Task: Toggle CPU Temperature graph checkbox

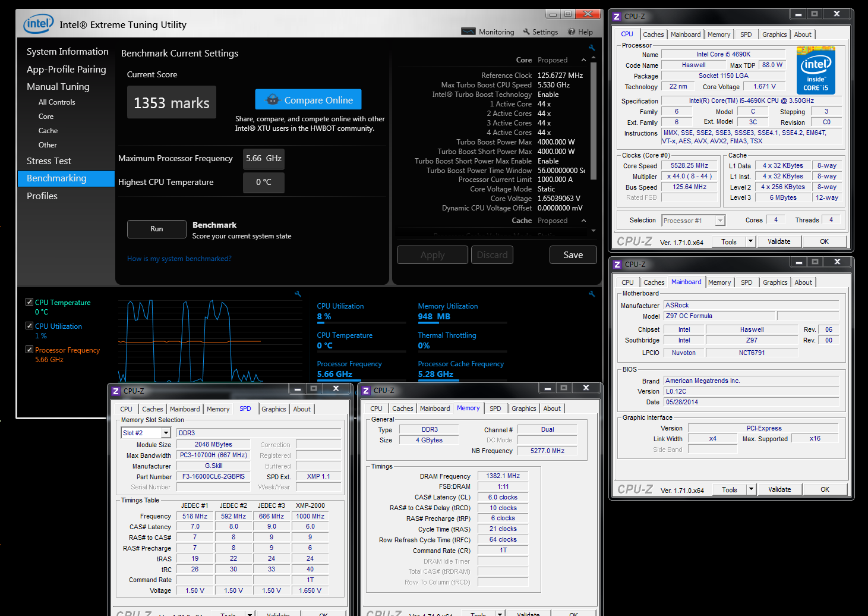Action: coord(29,302)
